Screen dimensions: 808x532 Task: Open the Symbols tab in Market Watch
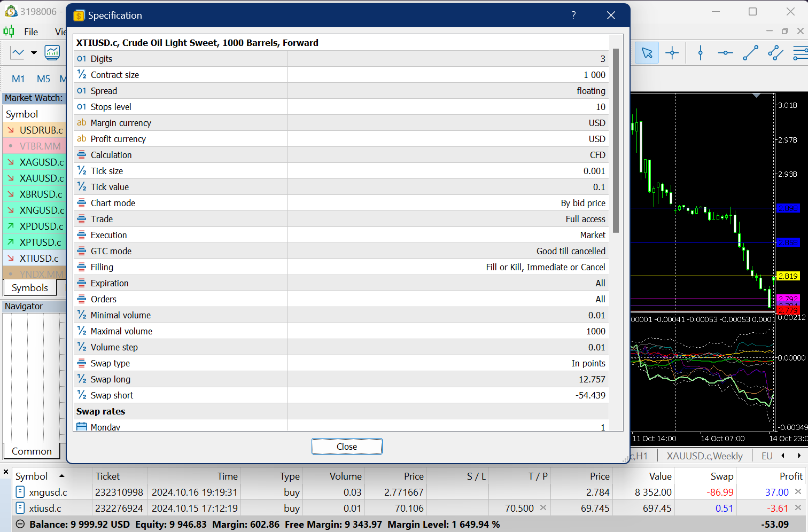tap(30, 288)
